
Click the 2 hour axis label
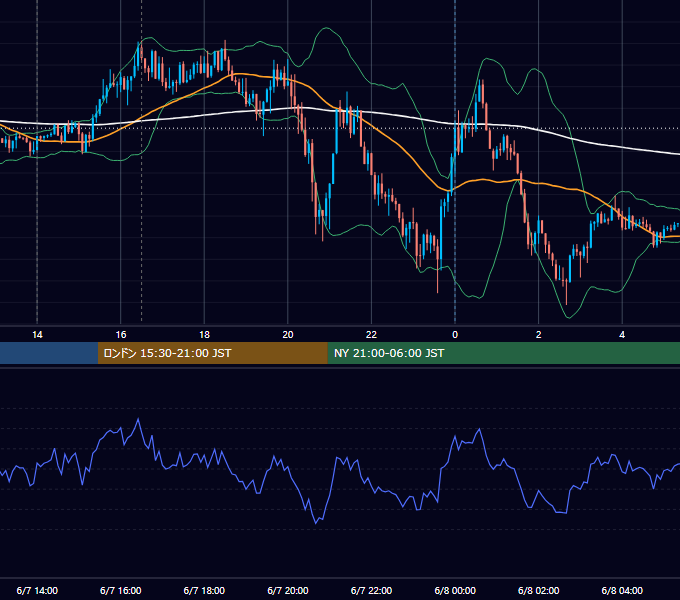click(539, 335)
